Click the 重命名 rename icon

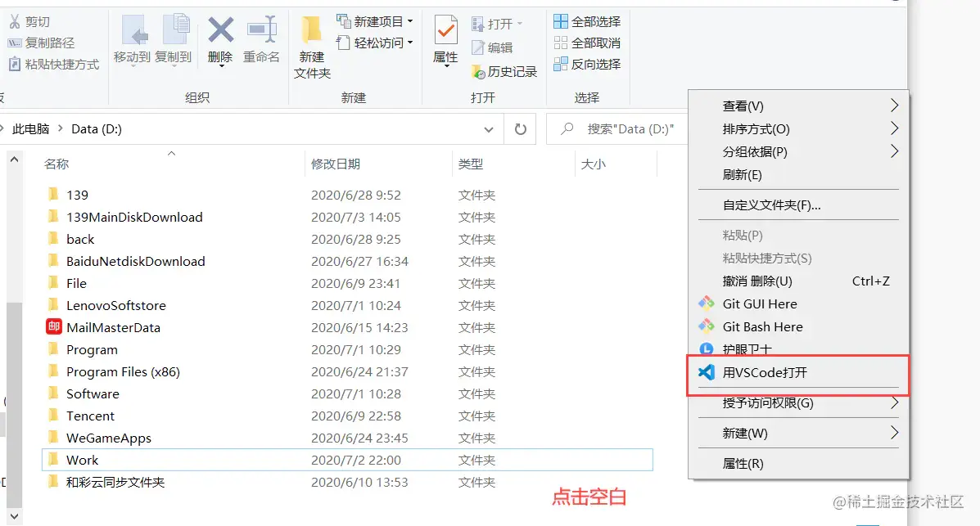[262, 29]
